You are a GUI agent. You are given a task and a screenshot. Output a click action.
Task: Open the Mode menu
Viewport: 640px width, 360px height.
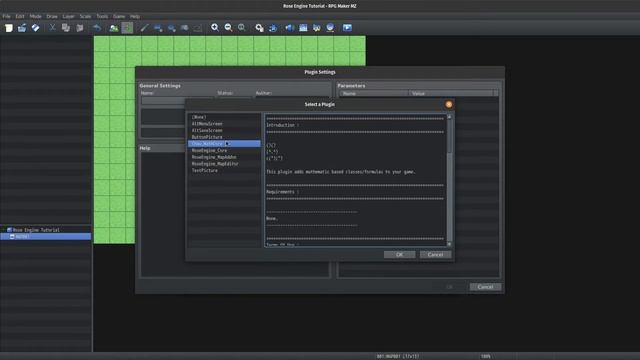[x=36, y=16]
